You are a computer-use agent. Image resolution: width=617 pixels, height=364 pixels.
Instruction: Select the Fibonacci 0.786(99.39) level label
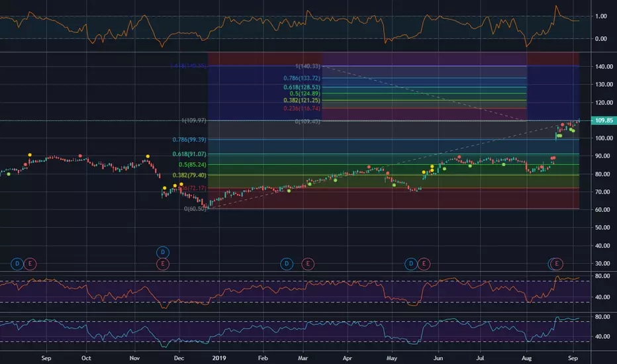pos(189,140)
